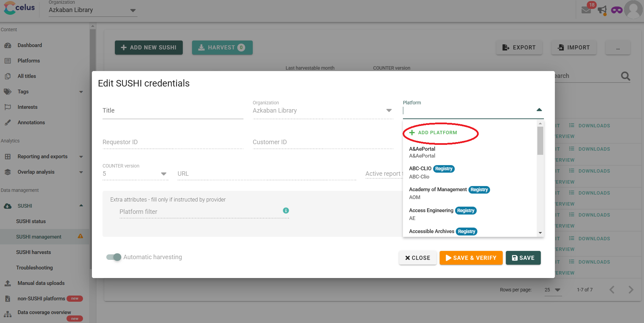Collapse the SUSHI submenu arrow
The image size is (644, 323).
pyautogui.click(x=81, y=206)
